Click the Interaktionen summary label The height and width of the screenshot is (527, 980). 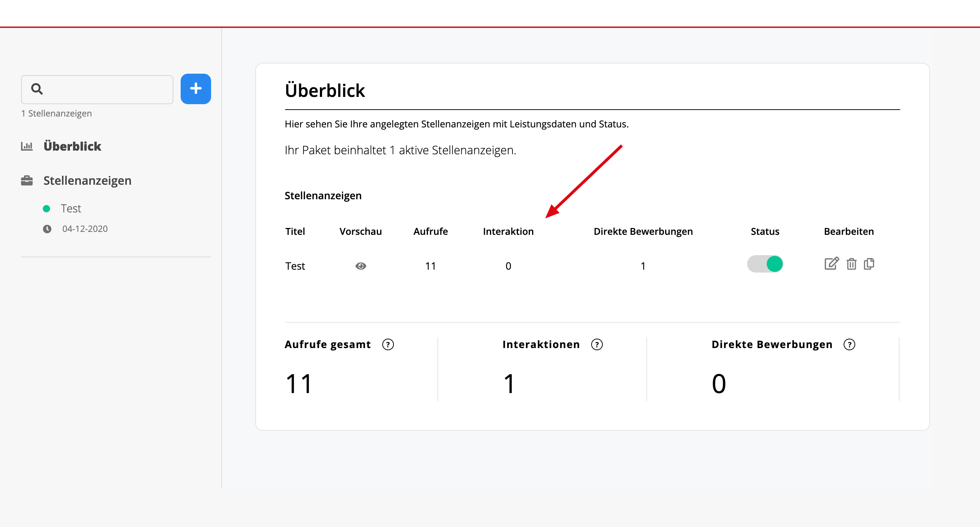pos(541,344)
